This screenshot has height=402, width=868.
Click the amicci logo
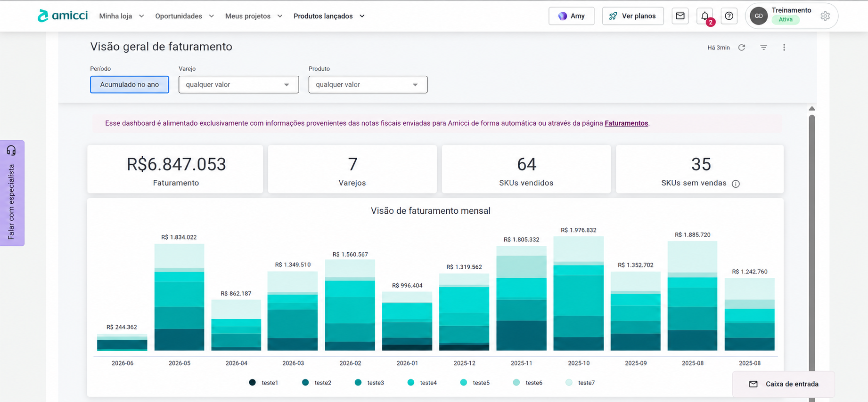[63, 16]
